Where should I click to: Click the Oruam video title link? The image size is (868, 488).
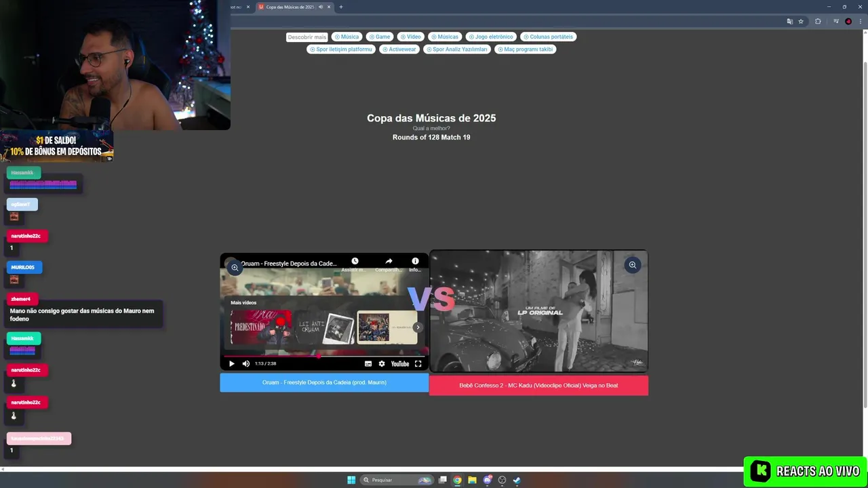[x=289, y=264]
